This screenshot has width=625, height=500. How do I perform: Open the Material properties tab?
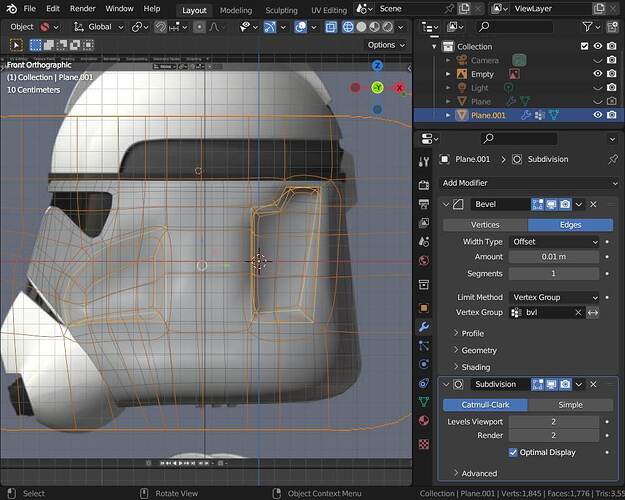[x=424, y=421]
